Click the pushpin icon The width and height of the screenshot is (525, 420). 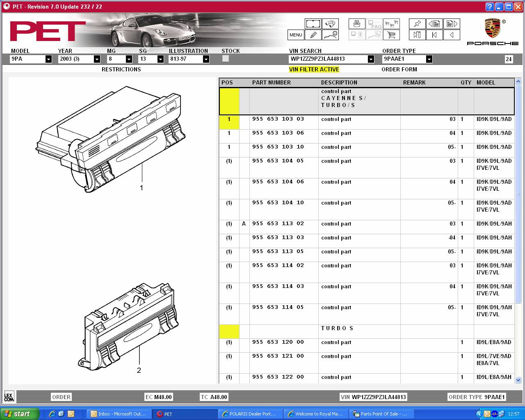click(x=417, y=24)
